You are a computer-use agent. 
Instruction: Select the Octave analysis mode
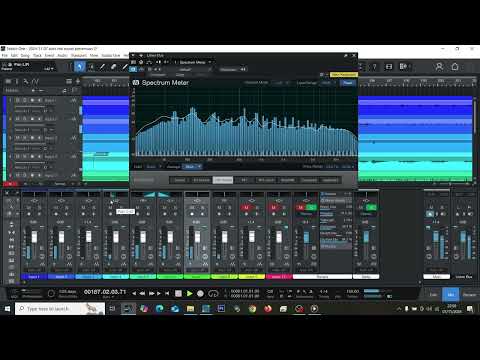(180, 180)
